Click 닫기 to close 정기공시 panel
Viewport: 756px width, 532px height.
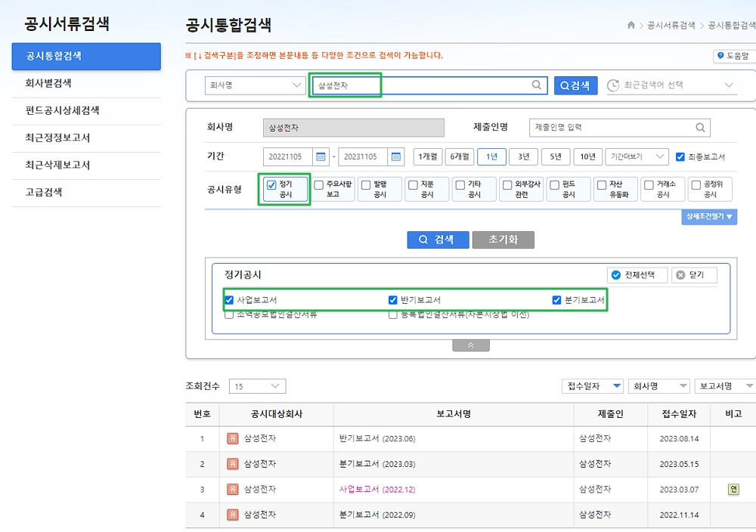694,275
